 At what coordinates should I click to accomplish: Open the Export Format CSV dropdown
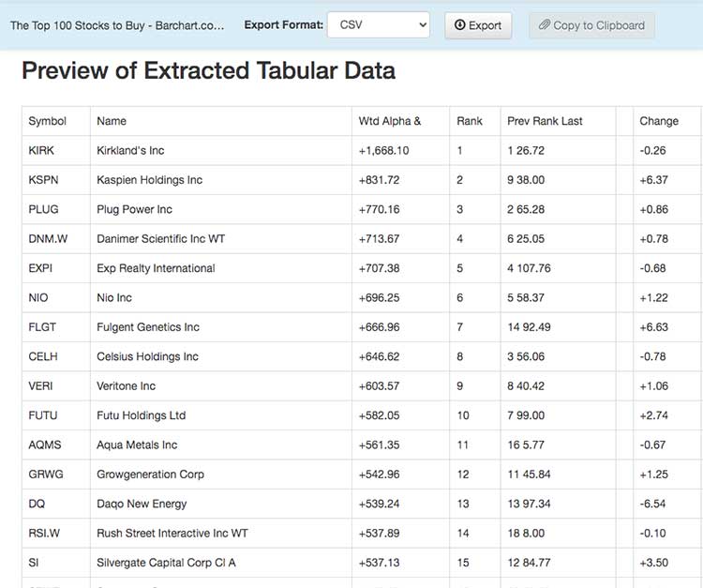[x=379, y=25]
